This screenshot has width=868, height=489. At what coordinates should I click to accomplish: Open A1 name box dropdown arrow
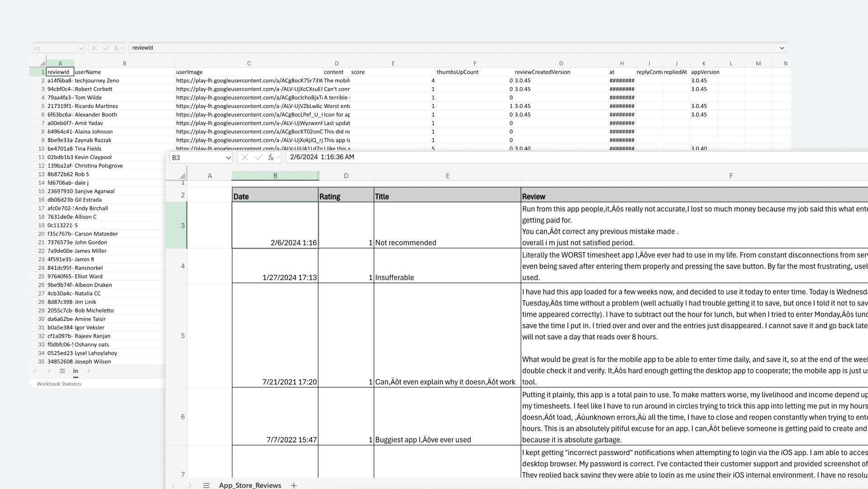click(80, 48)
